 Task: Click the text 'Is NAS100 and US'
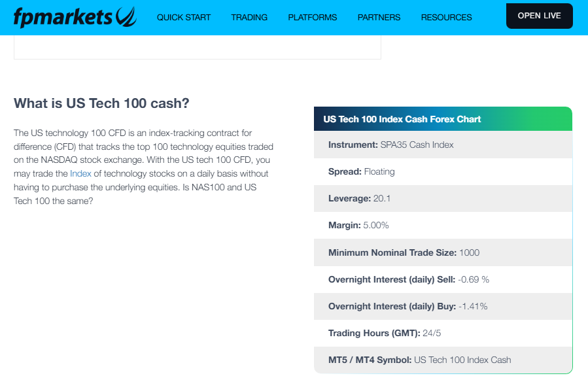point(219,187)
